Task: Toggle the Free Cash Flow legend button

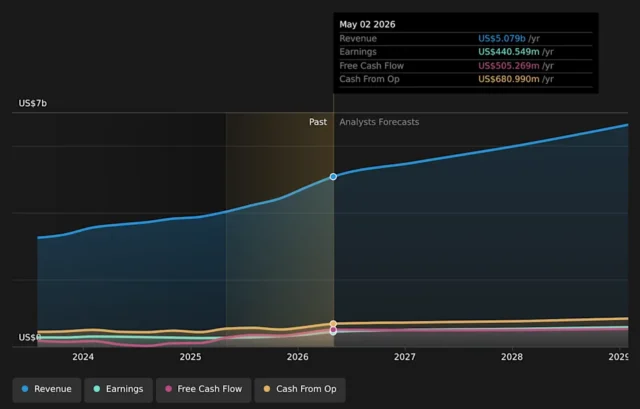Action: 203,389
